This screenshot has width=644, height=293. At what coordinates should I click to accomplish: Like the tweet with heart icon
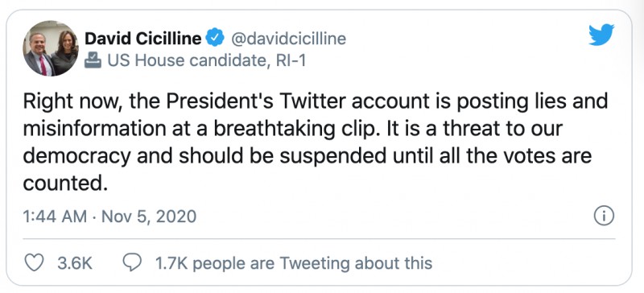pos(34,262)
